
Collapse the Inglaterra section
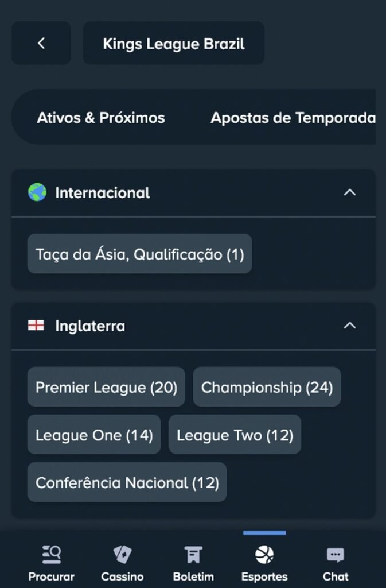(x=350, y=326)
